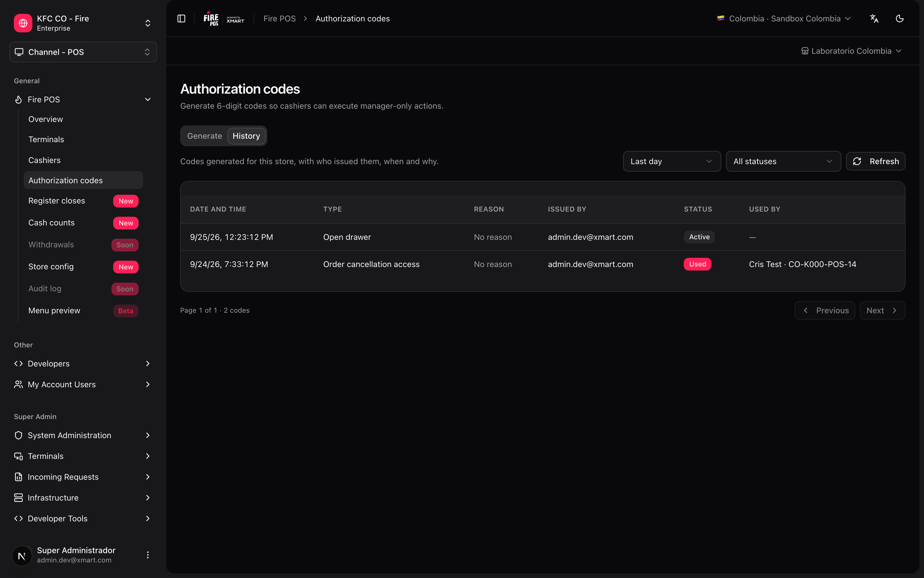This screenshot has height=578, width=924.
Task: Open Menu preview in the sidebar
Action: point(83,311)
